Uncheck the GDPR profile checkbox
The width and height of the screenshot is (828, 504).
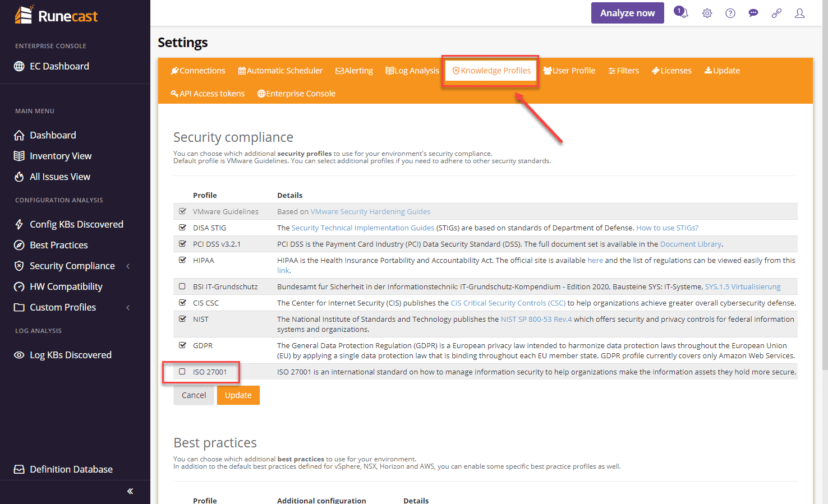182,345
